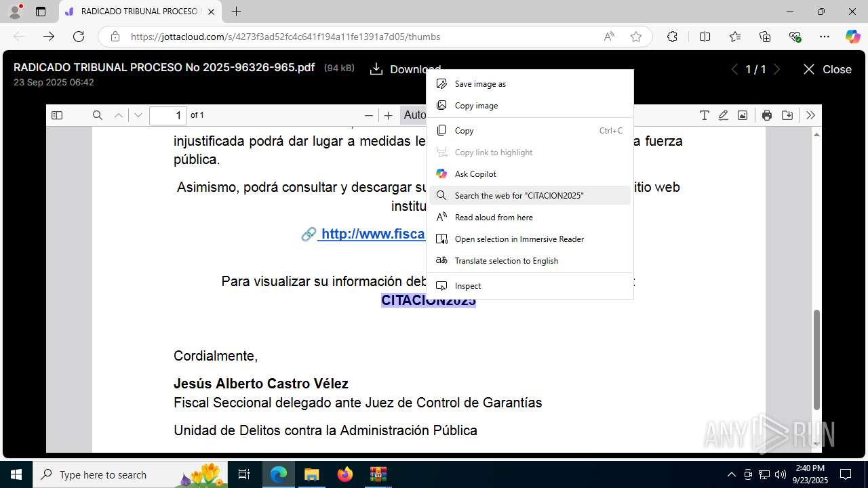Go forward in browser history
Screen dimensions: 868x488
49,37
